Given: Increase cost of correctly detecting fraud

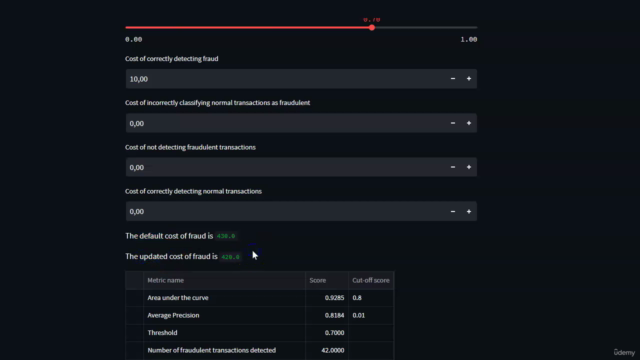Looking at the screenshot, I should click(469, 79).
